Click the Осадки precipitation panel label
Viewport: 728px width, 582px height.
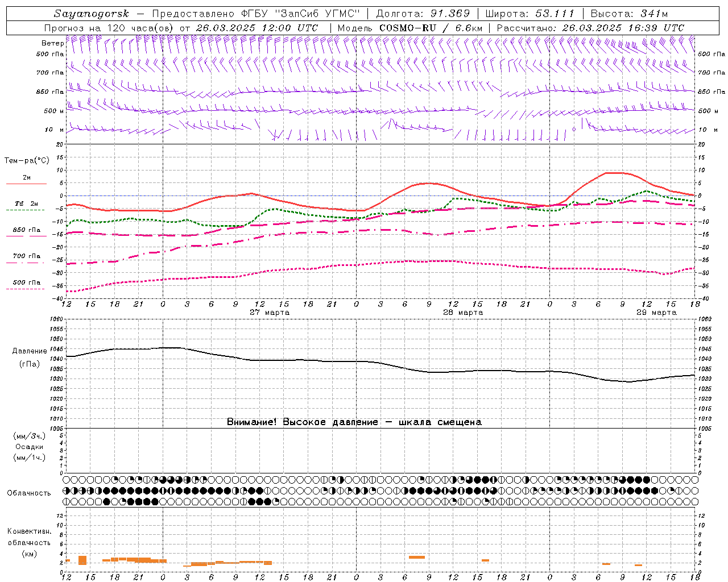pyautogui.click(x=30, y=447)
